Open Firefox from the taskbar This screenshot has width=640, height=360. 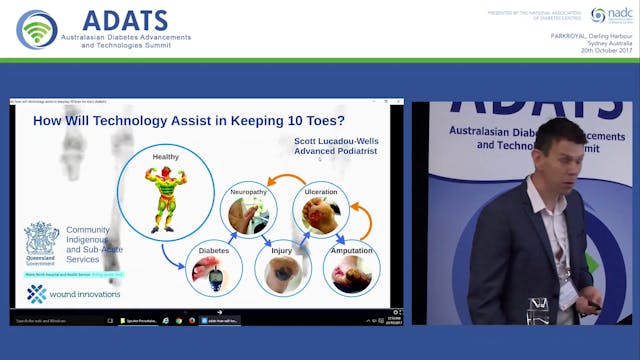192,321
